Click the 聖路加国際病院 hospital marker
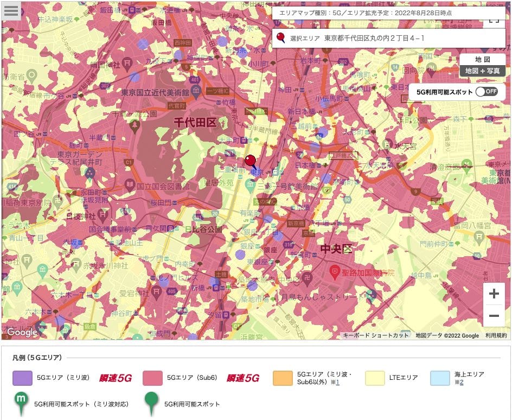This screenshot has height=420, width=512. tap(335, 270)
